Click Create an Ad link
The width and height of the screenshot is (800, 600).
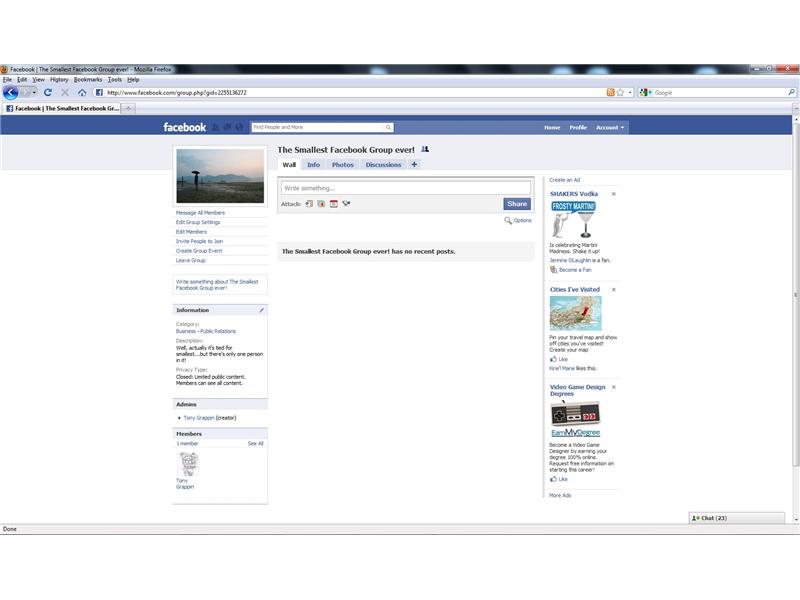[x=565, y=180]
